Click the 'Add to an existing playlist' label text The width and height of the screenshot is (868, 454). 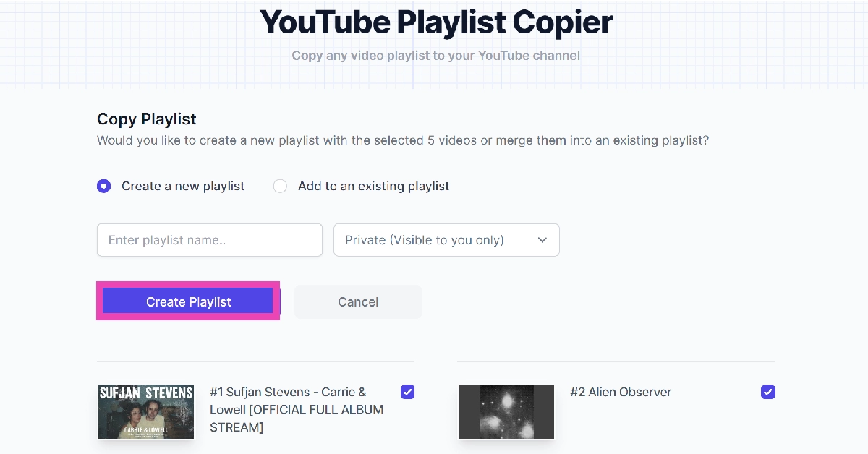click(373, 187)
